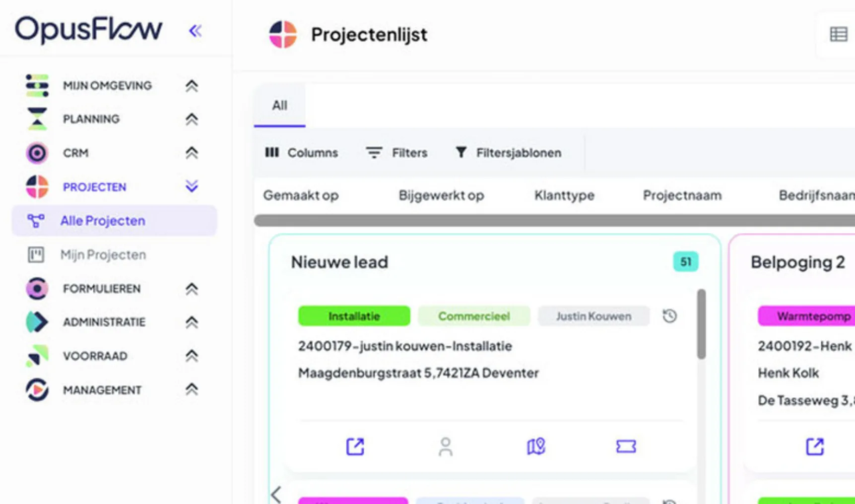Click address Maagdenburgstraat 5,7421ZA Deventer
The image size is (855, 504).
(x=418, y=373)
